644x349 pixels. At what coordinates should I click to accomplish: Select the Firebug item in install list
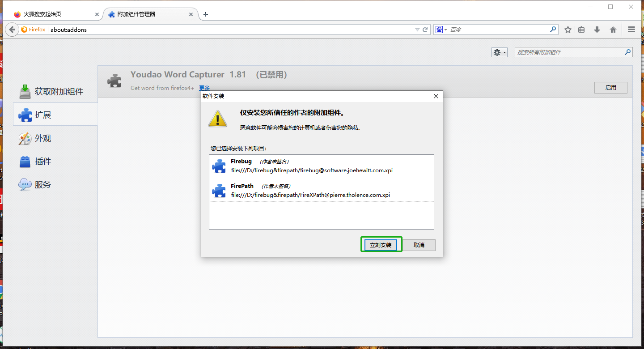pos(321,166)
